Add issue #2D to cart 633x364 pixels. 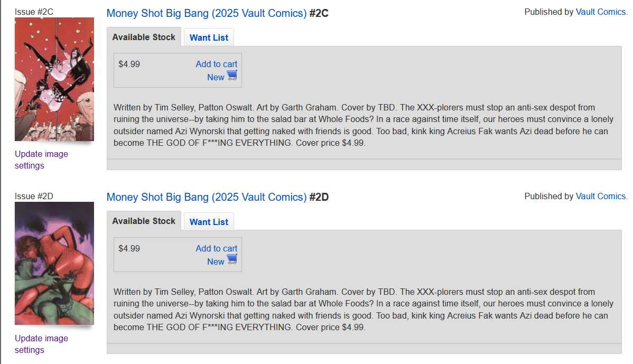pos(217,249)
